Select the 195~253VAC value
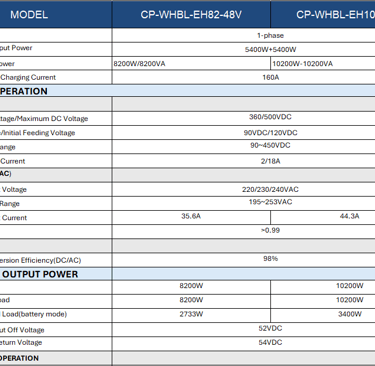This screenshot has width=375, height=366. 270,202
